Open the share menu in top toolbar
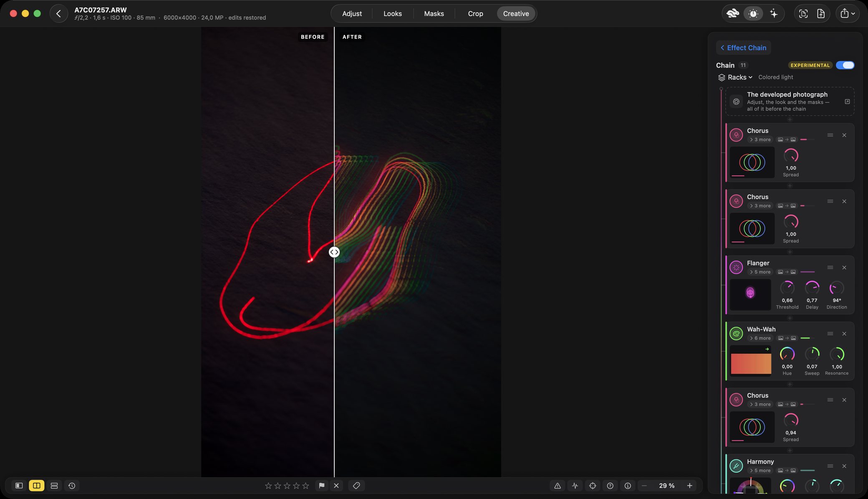The width and height of the screenshot is (868, 499). (848, 14)
